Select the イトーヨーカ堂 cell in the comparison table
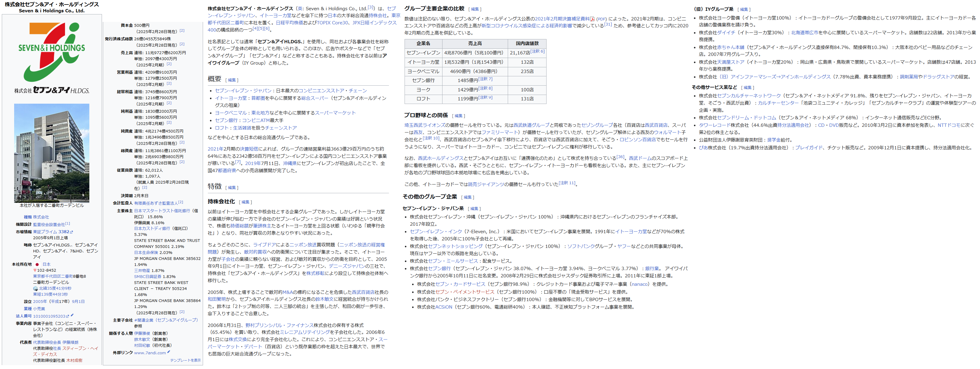This screenshot has width=980, height=369. coord(423,62)
